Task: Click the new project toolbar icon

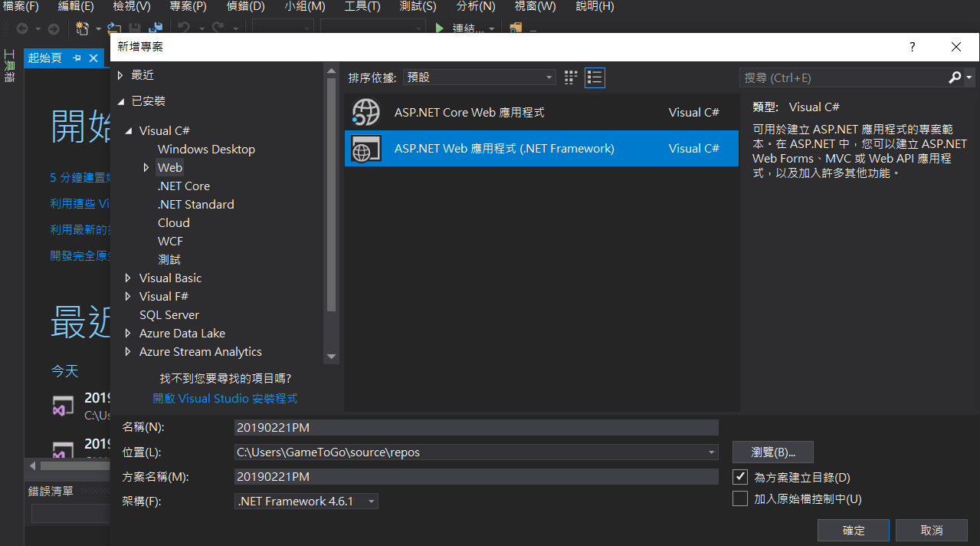Action: [x=83, y=28]
